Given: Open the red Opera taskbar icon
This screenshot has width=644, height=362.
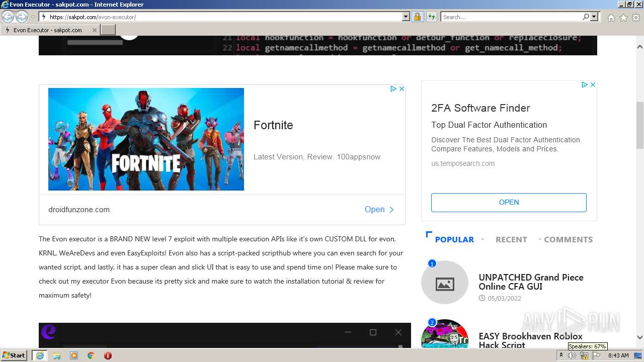Looking at the screenshot, I should (x=108, y=355).
